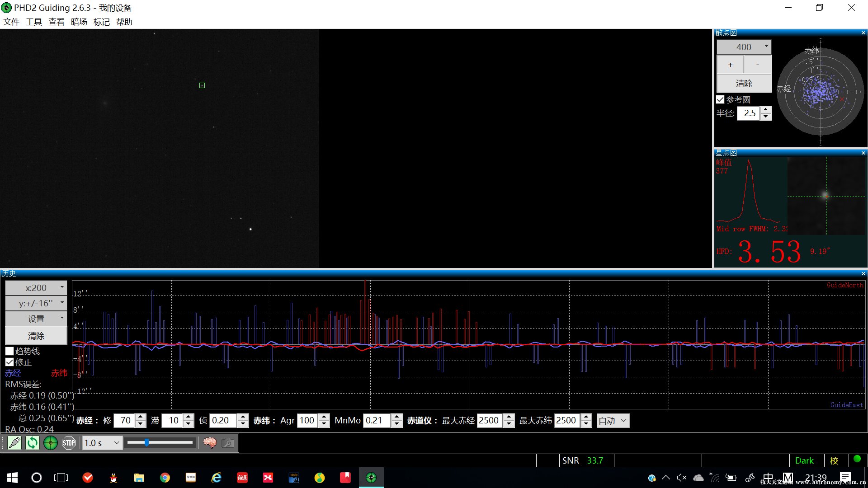Click 清除 button in scatter panel
The image size is (868, 488).
(744, 84)
